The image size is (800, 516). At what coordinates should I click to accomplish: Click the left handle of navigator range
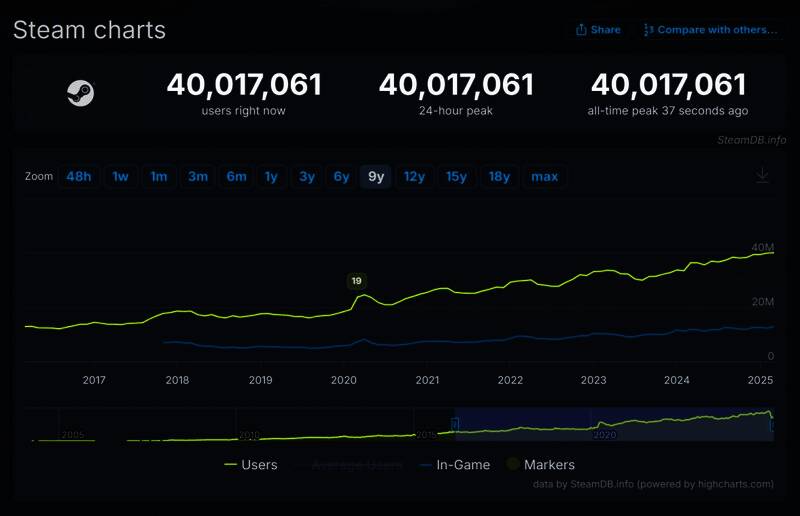tap(455, 424)
